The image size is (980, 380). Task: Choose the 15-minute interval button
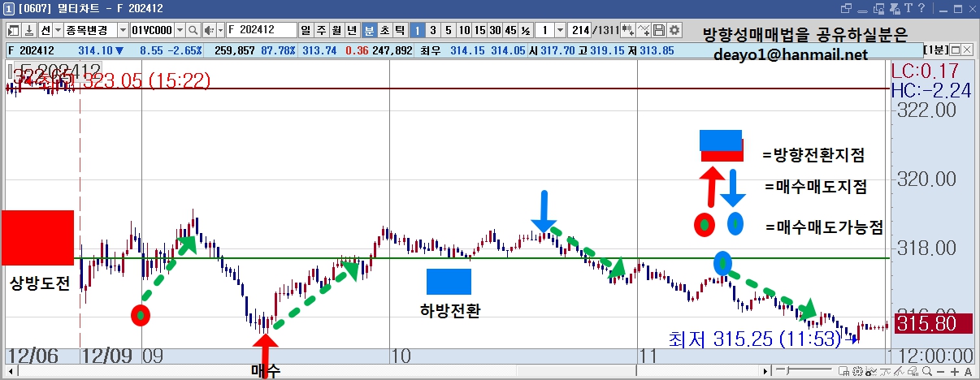(x=479, y=30)
